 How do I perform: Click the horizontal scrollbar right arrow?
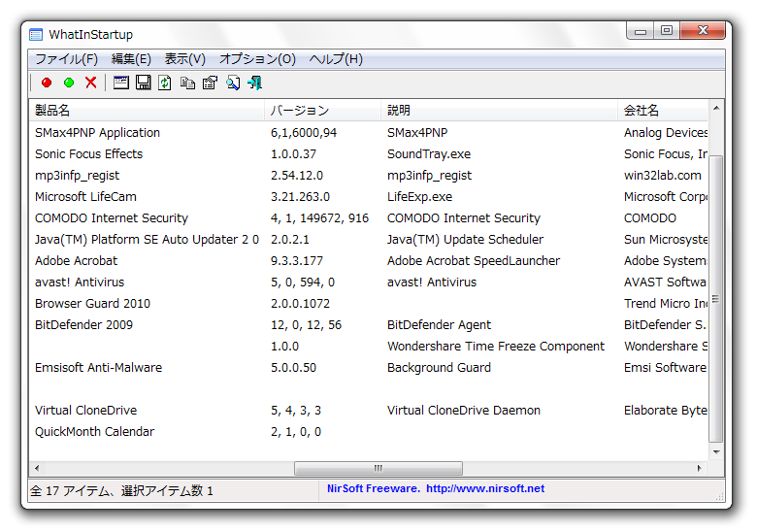tap(699, 468)
